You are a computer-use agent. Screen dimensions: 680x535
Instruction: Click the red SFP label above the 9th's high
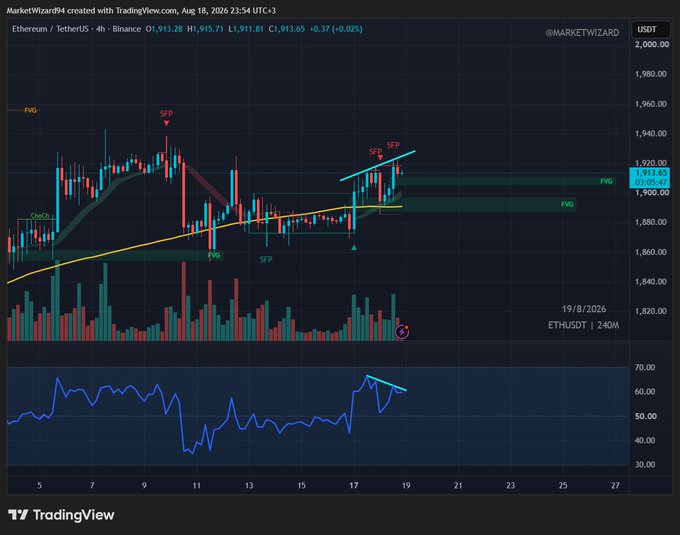(167, 114)
